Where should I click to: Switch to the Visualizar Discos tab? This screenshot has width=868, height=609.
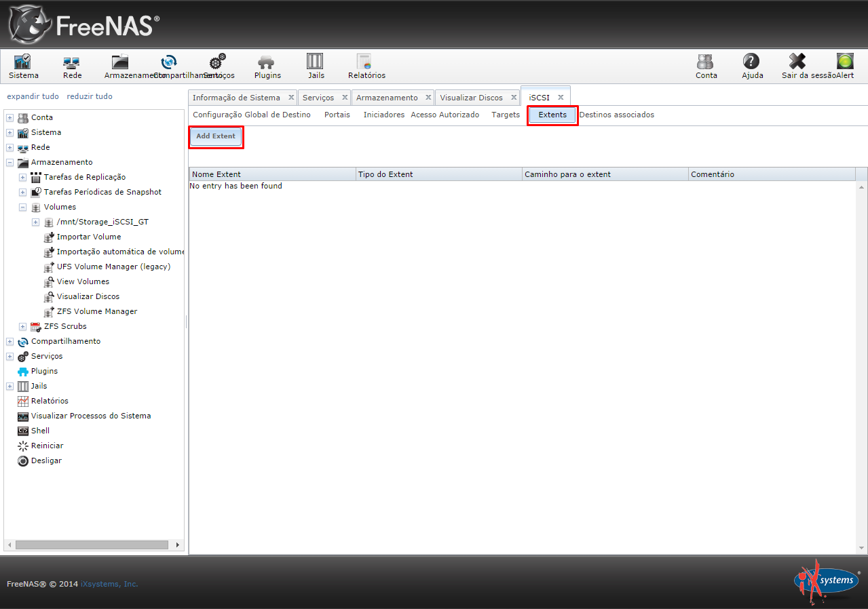coord(471,98)
